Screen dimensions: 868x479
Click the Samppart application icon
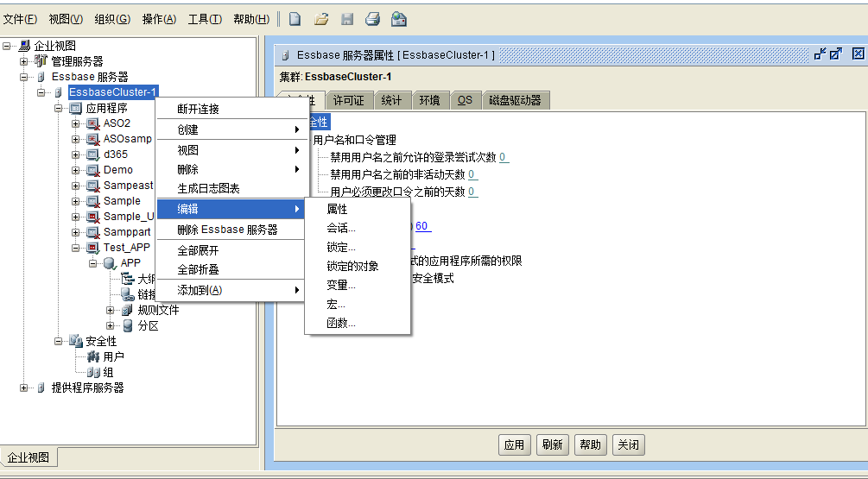pos(93,232)
